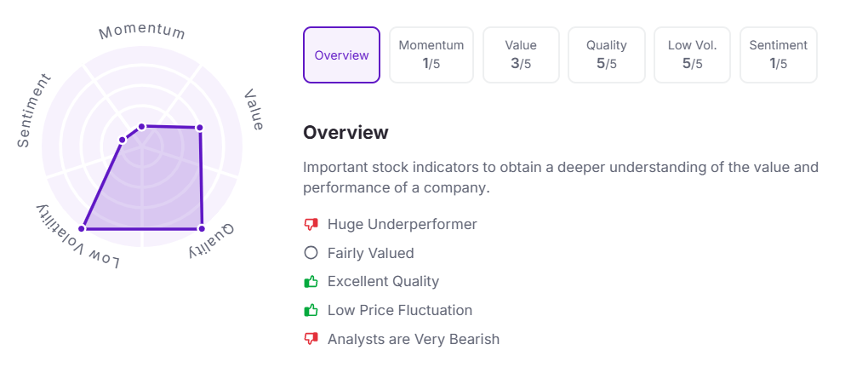The image size is (868, 379).
Task: Open the Quality 5/5 tab
Action: 606,55
